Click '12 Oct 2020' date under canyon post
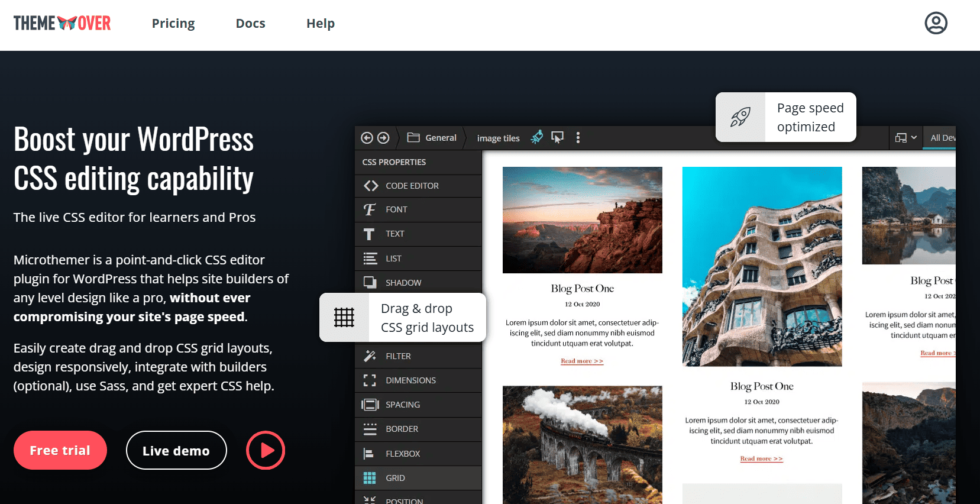 [583, 304]
